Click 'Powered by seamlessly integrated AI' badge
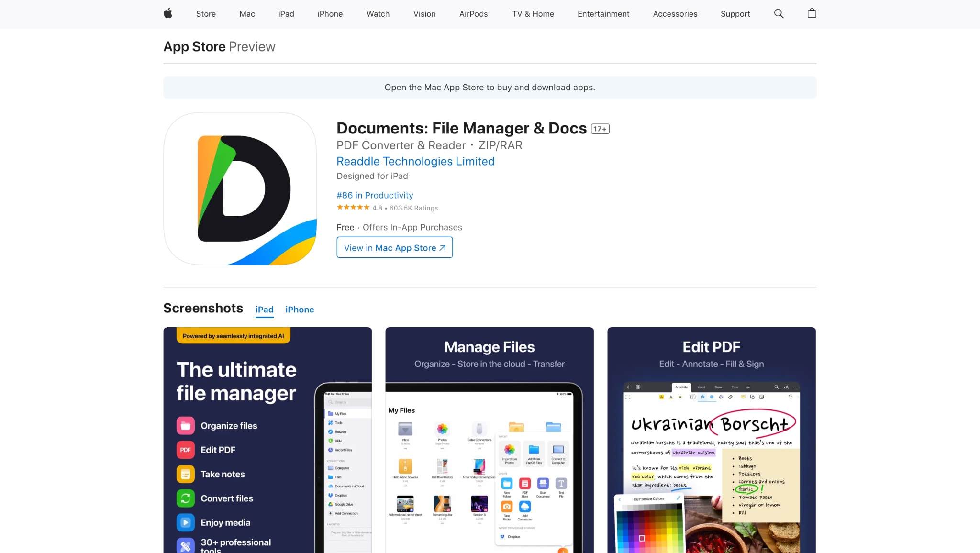The width and height of the screenshot is (980, 553). (234, 336)
